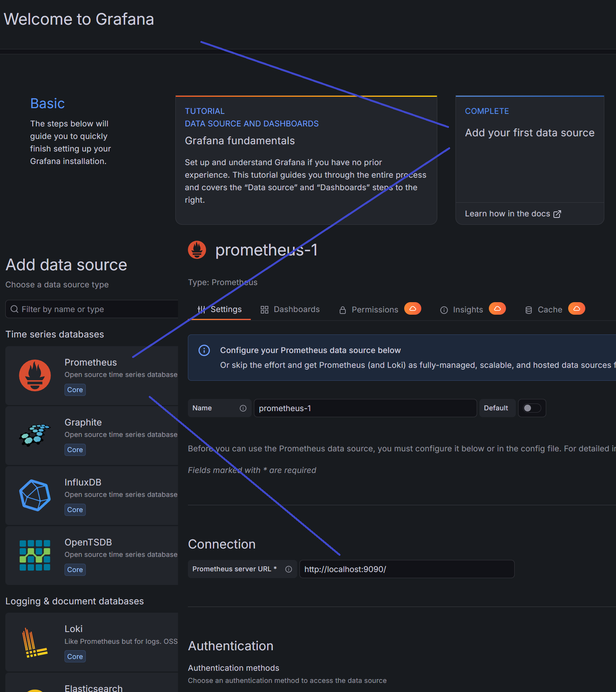
Task: Click the Welcome to Grafana title
Action: (79, 19)
